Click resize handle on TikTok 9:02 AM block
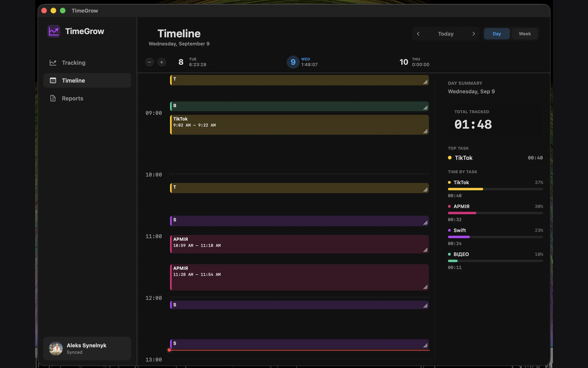 tap(425, 131)
